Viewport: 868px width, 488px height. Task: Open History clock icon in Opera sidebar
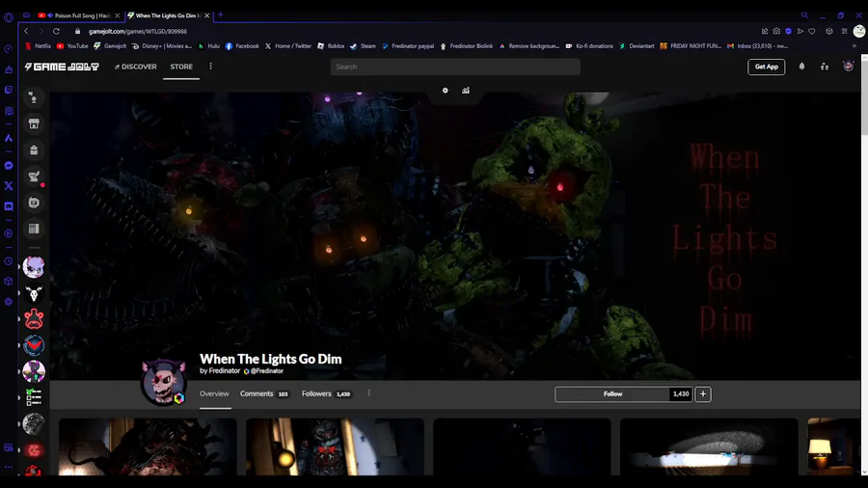coord(9,261)
